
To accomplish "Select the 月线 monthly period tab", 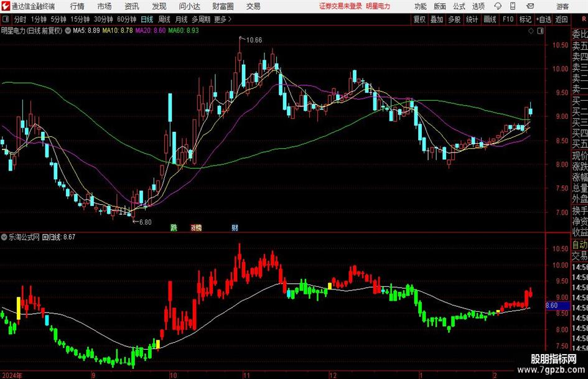I will point(182,19).
